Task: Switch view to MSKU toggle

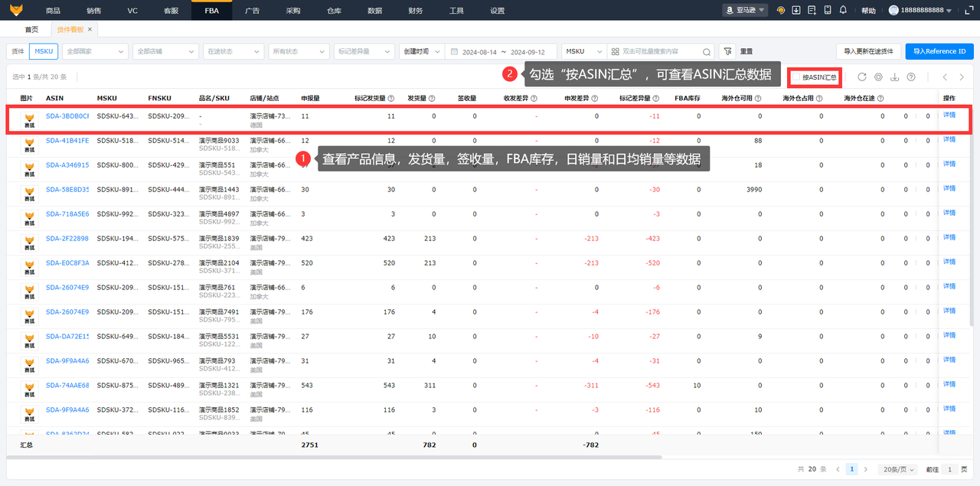Action: coord(42,51)
